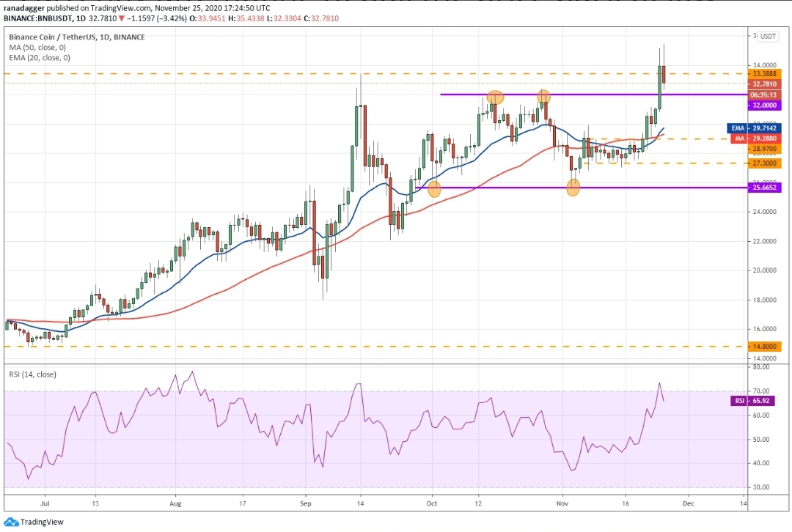Click the 60.00 level on the RSI axis
Image resolution: width=792 pixels, height=532 pixels.
[x=761, y=415]
